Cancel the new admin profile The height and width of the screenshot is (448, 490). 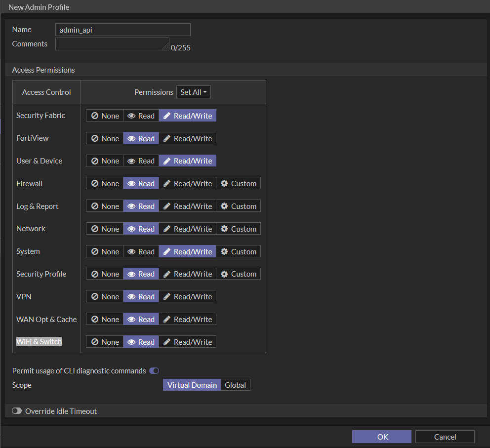coord(444,437)
